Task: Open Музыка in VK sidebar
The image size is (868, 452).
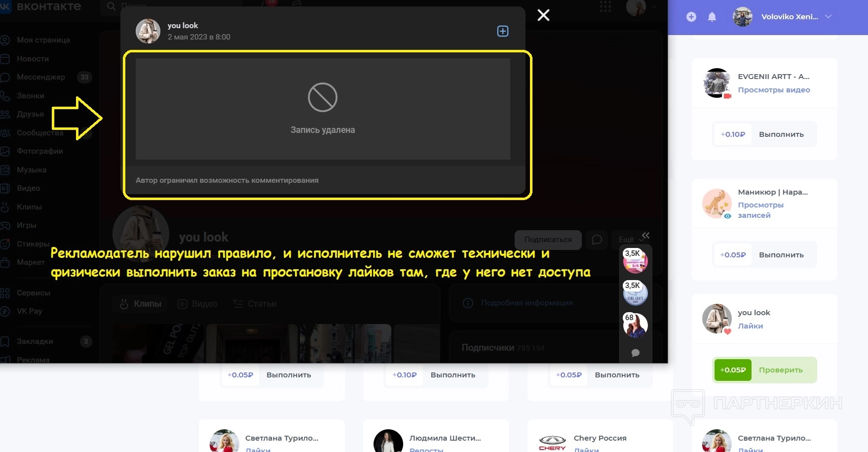Action: point(32,170)
